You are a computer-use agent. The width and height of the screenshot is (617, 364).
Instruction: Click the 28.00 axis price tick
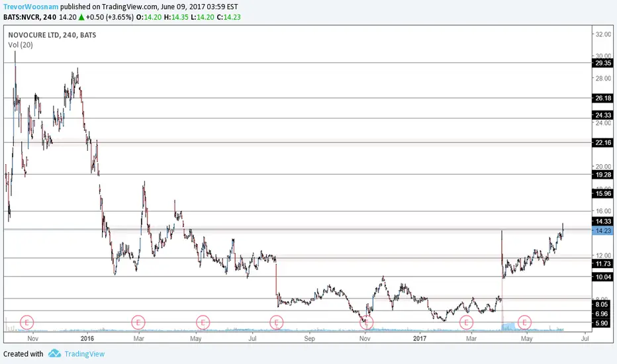pos(603,78)
